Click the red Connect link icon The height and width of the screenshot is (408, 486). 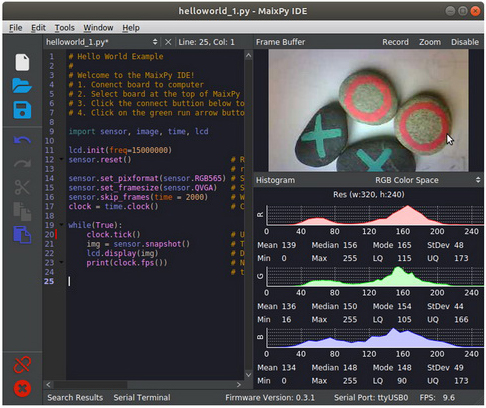pos(22,365)
